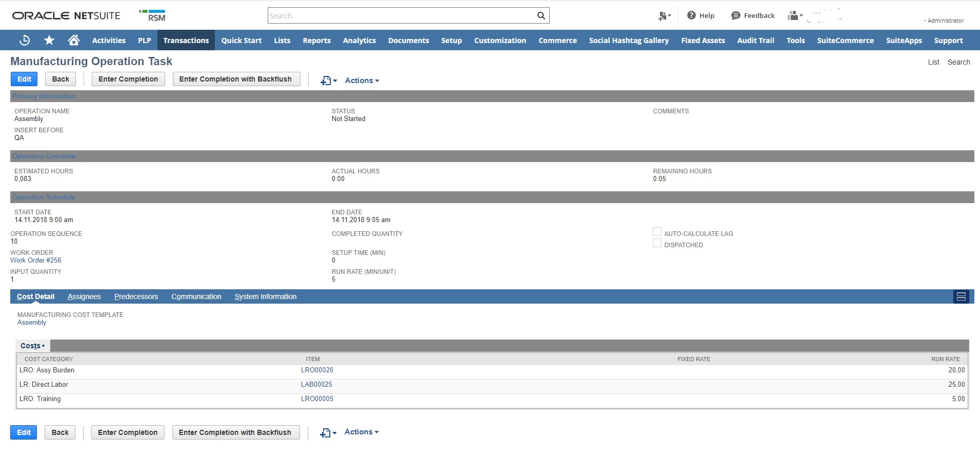Expand the top Actions dropdown

(362, 81)
